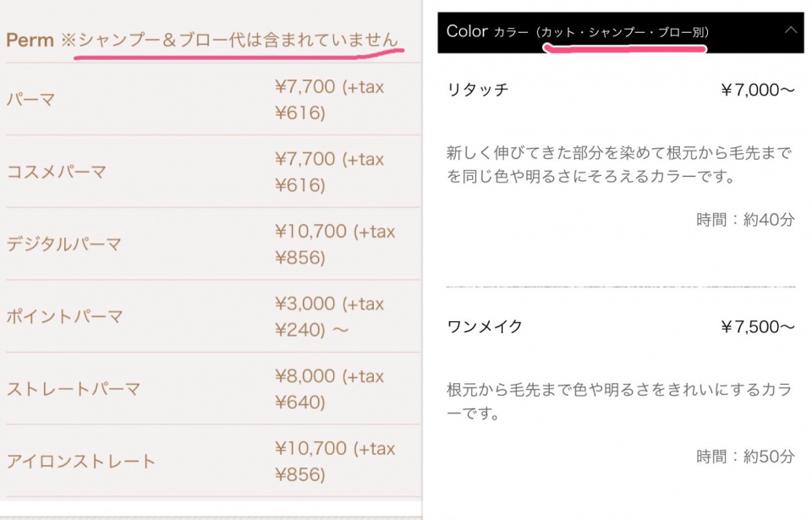Collapse the Color section chevron

coord(790,30)
